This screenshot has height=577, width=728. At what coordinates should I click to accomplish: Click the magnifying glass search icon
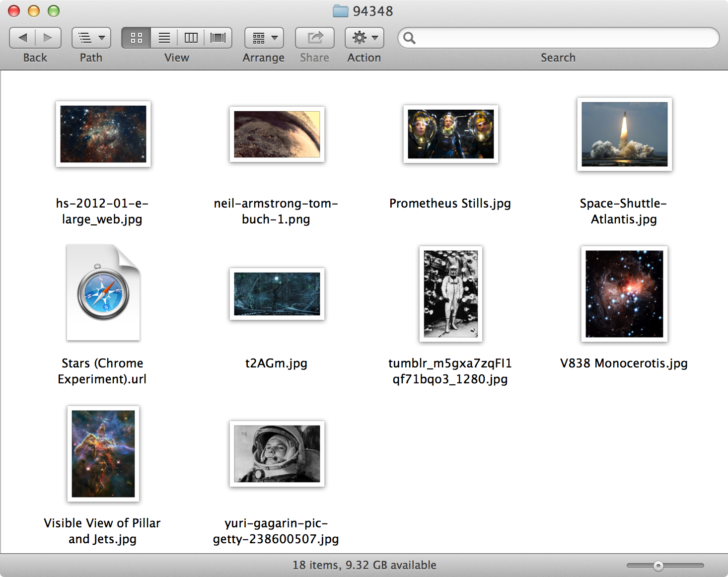(x=409, y=38)
